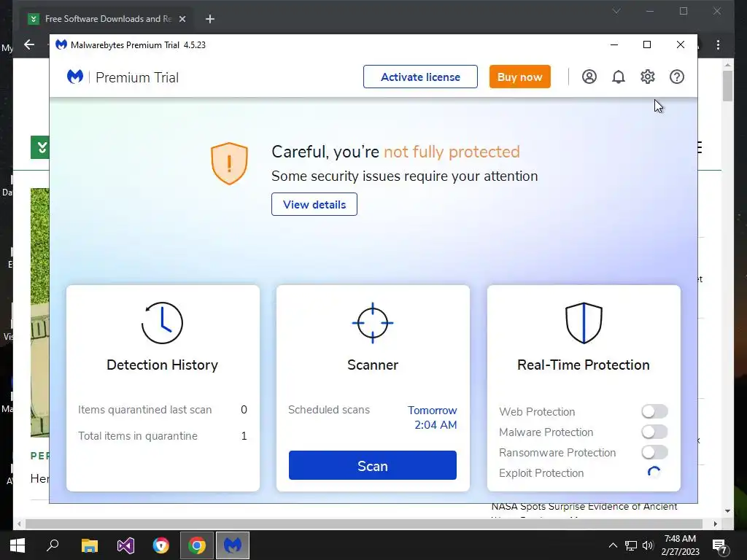The height and width of the screenshot is (560, 747).
Task: Click the orange warning shield icon
Action: pos(229,163)
